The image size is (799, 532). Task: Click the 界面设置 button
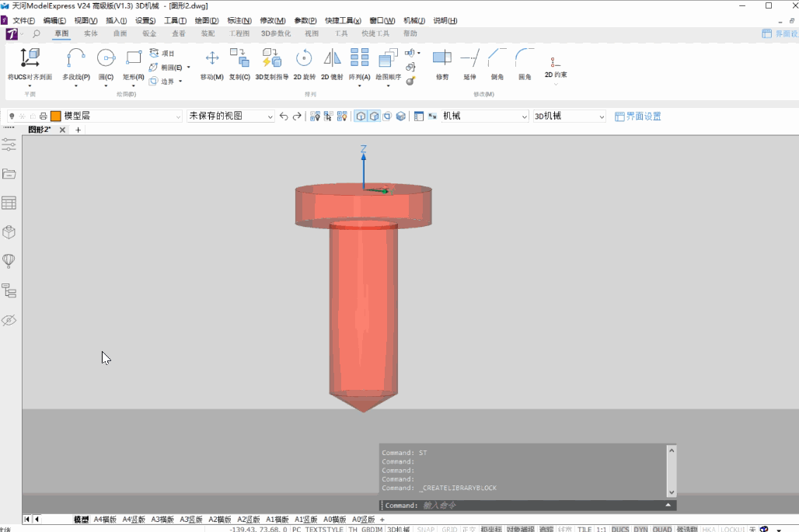point(637,116)
